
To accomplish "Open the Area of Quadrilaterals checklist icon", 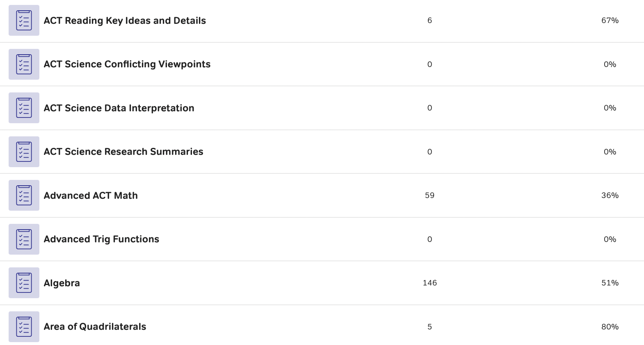I will point(24,327).
